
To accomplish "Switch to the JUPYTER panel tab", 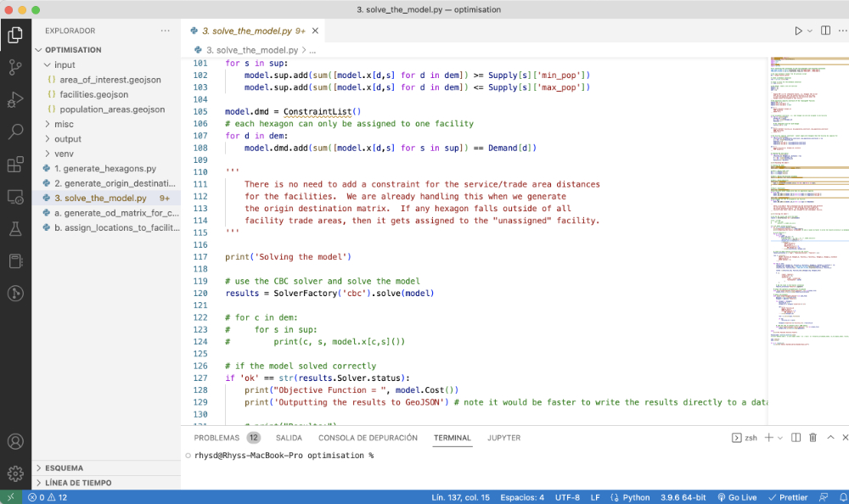I will tap(504, 438).
